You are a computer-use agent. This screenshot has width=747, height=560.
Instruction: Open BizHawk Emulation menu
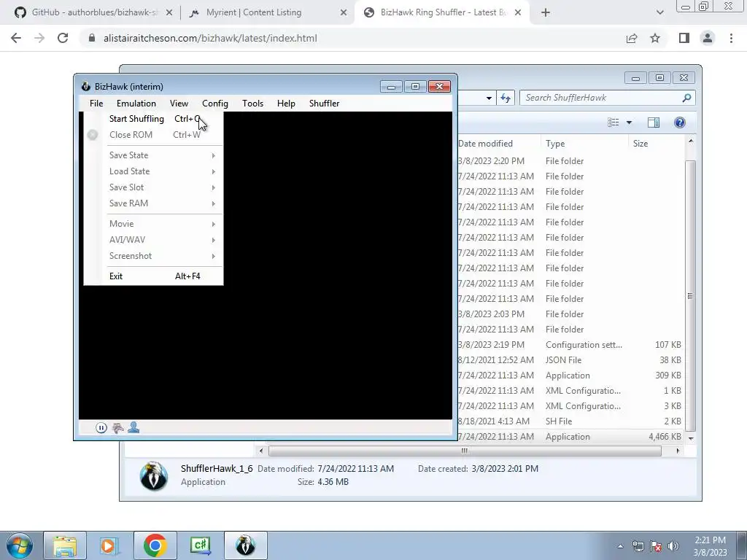[x=136, y=104]
